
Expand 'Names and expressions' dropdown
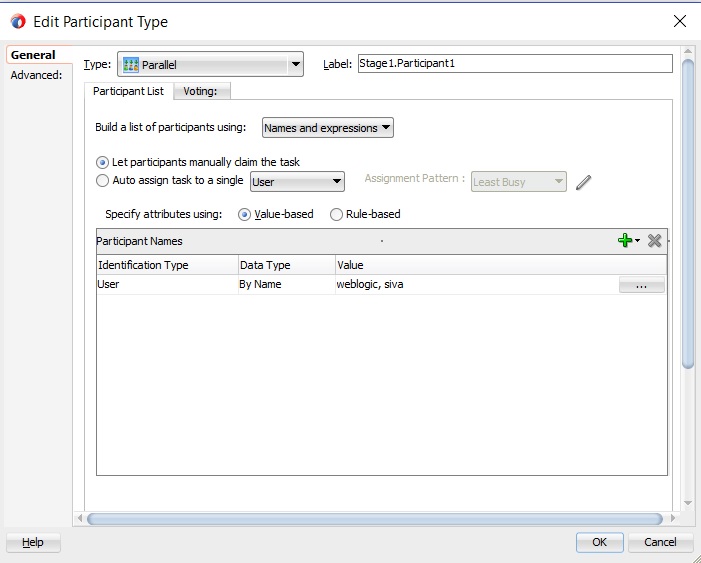coord(327,128)
